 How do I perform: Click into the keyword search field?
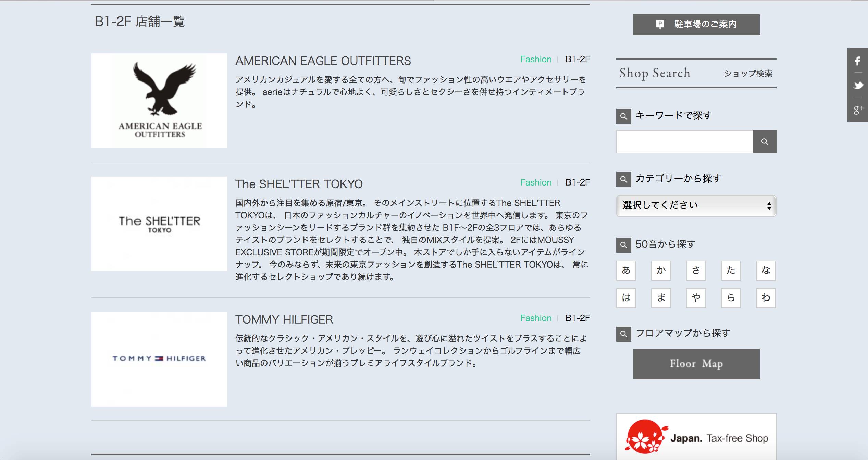[x=684, y=142]
